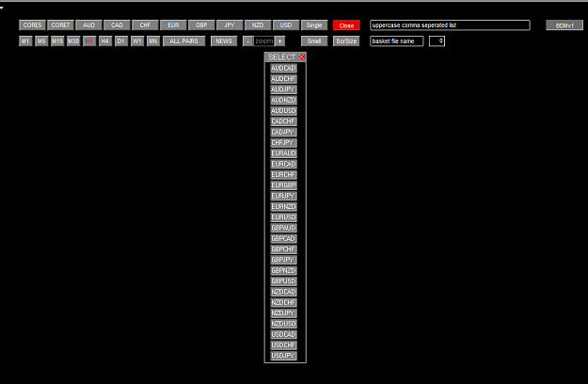Choose AUDCHF from the SELECT list
The height and width of the screenshot is (384, 588).
pos(283,79)
